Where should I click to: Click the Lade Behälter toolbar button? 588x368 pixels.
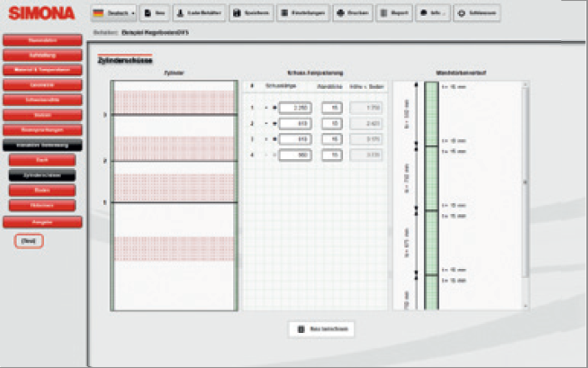tap(201, 14)
